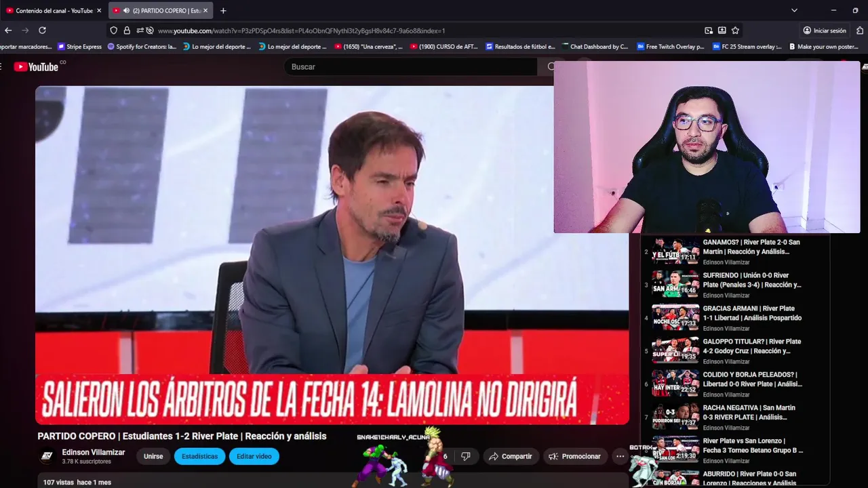Click the thumbnail for 'SUFRIENDO' video with 16:46 duration
Screen dimensions: 868x488
point(675,285)
